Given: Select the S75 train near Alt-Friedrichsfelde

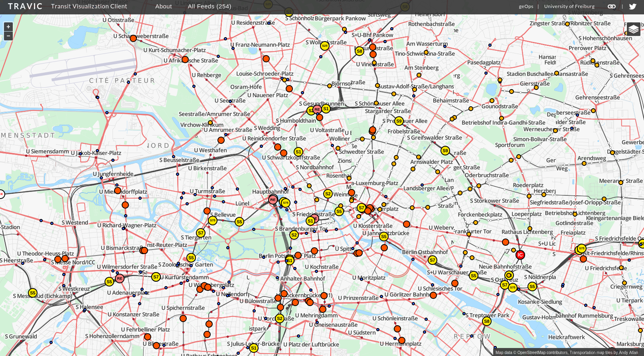Looking at the screenshot, I should (582, 248).
